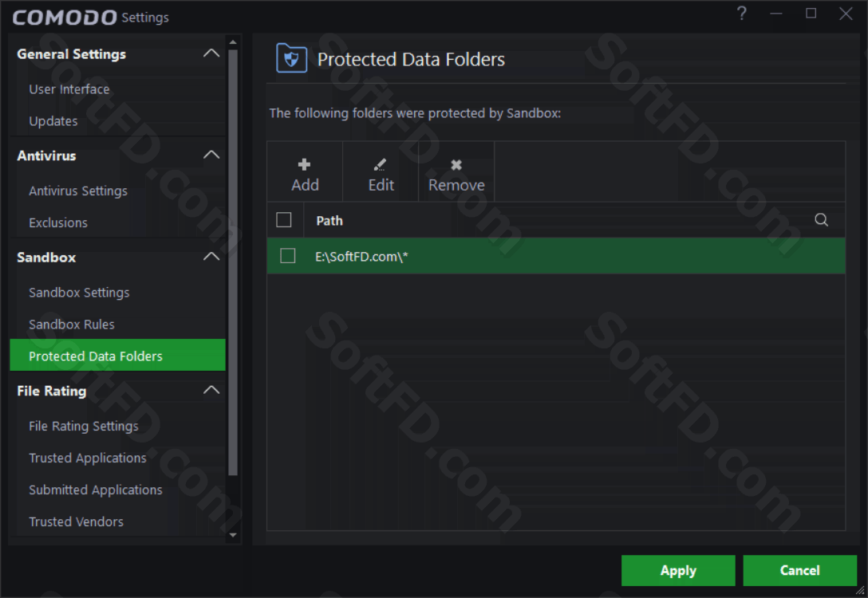Image resolution: width=868 pixels, height=598 pixels.
Task: Collapse the Sandbox section
Action: (x=211, y=257)
